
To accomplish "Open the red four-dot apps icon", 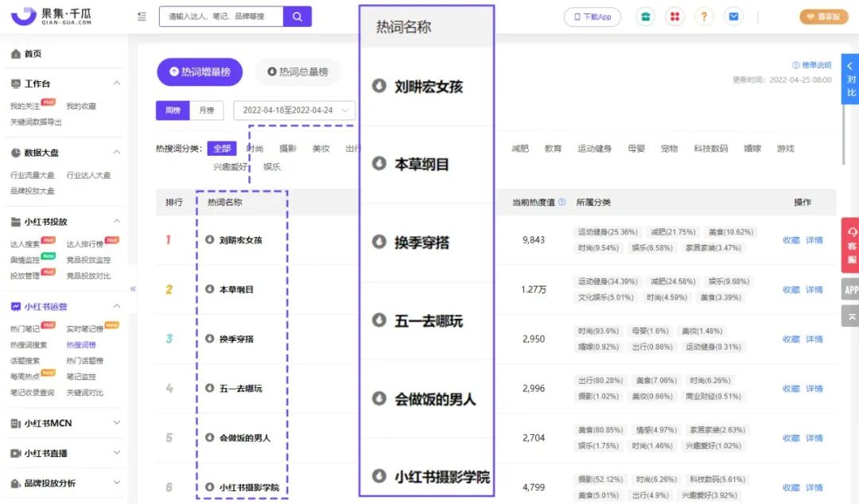I will 675,17.
